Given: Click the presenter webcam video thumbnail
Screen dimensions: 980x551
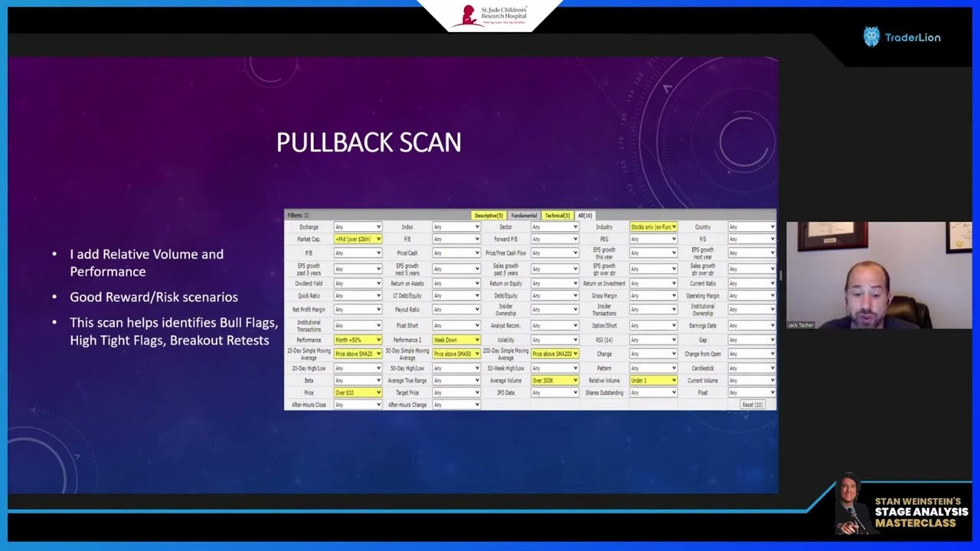Looking at the screenshot, I should pyautogui.click(x=879, y=275).
